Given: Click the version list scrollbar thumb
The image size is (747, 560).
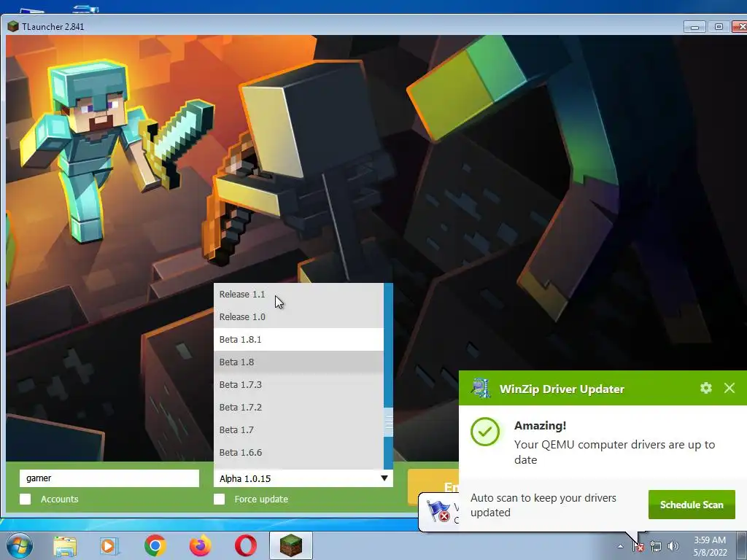Looking at the screenshot, I should tap(388, 422).
